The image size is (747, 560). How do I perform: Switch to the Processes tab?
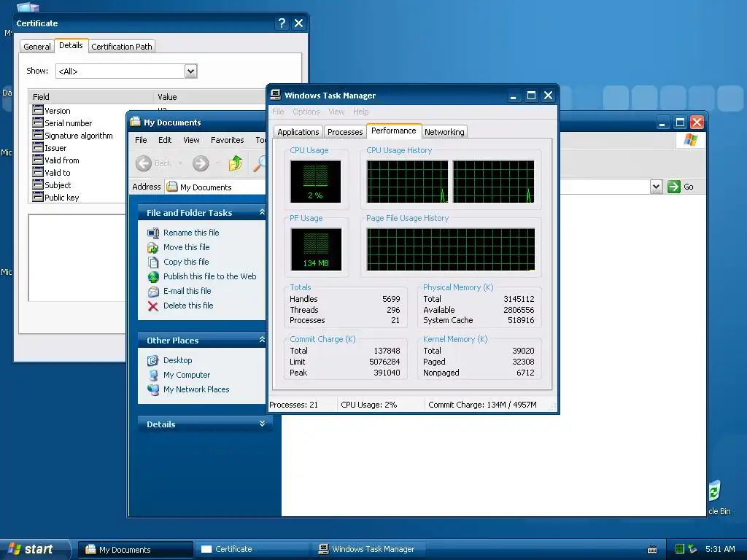pos(345,132)
